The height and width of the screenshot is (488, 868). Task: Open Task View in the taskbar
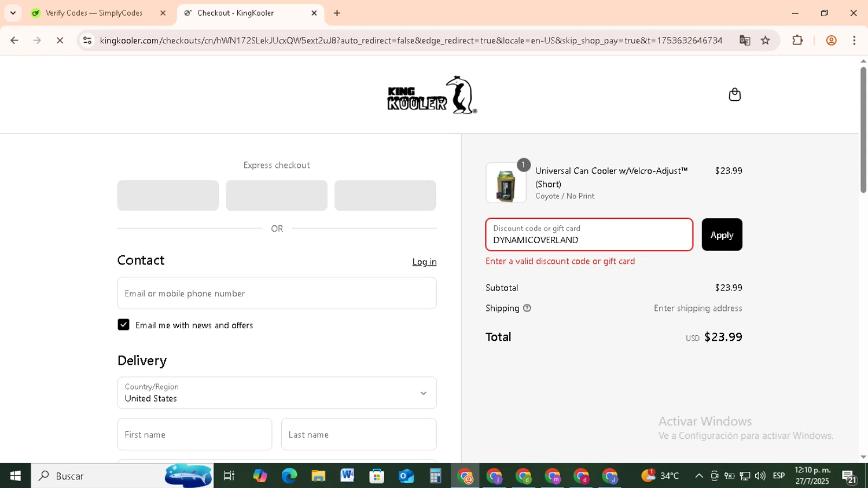[229, 476]
